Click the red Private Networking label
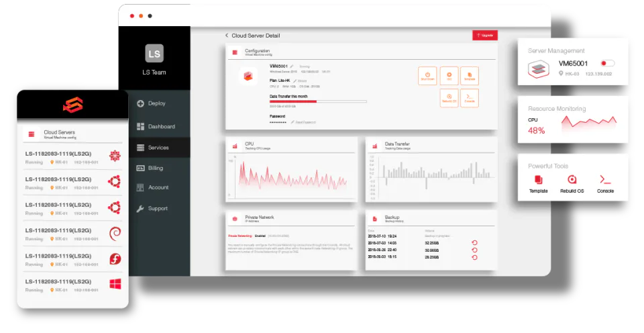Image resolution: width=644 pixels, height=333 pixels. (x=240, y=236)
